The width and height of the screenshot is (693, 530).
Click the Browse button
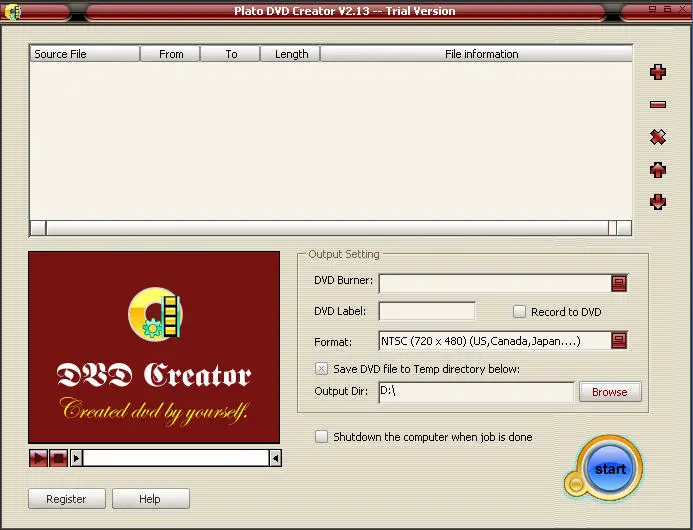point(610,392)
